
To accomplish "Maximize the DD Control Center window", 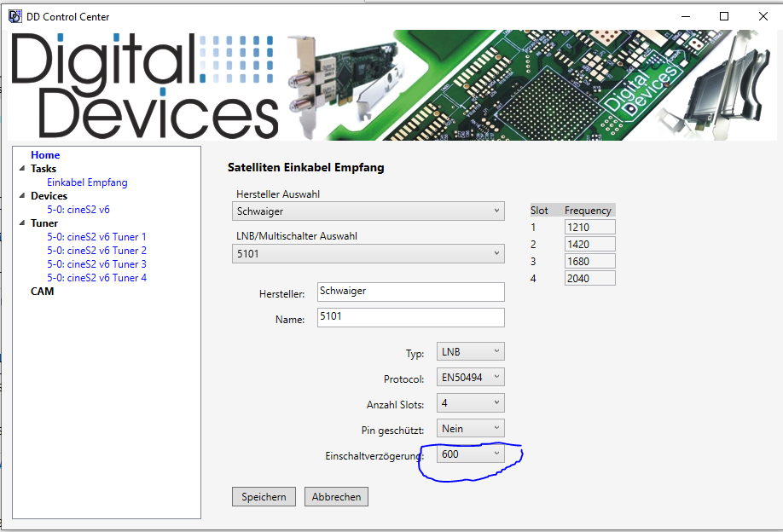I will point(724,16).
